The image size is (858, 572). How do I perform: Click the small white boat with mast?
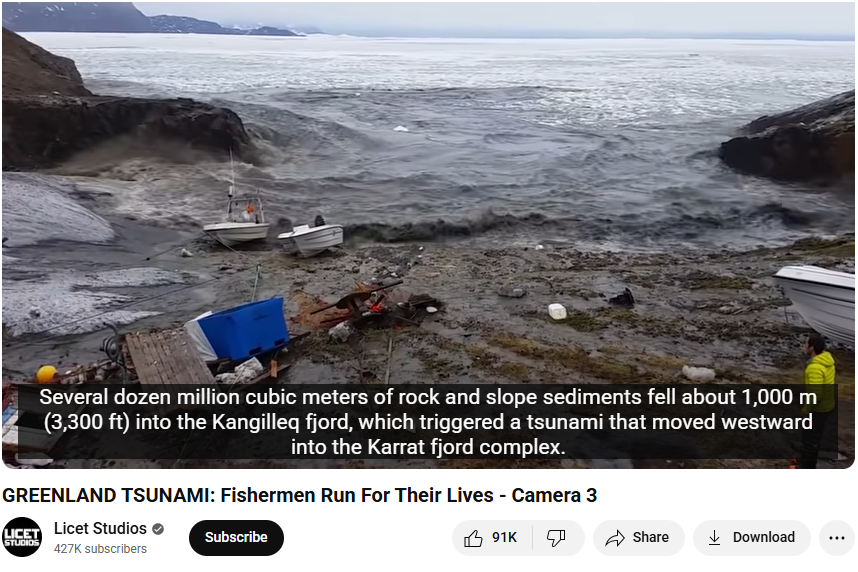point(237,219)
